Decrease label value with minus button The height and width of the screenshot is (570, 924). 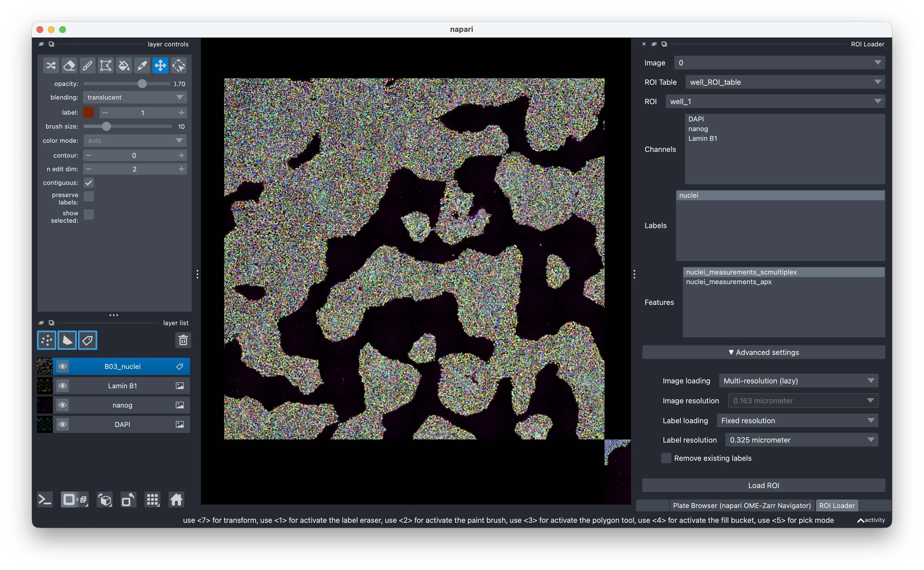tap(105, 113)
